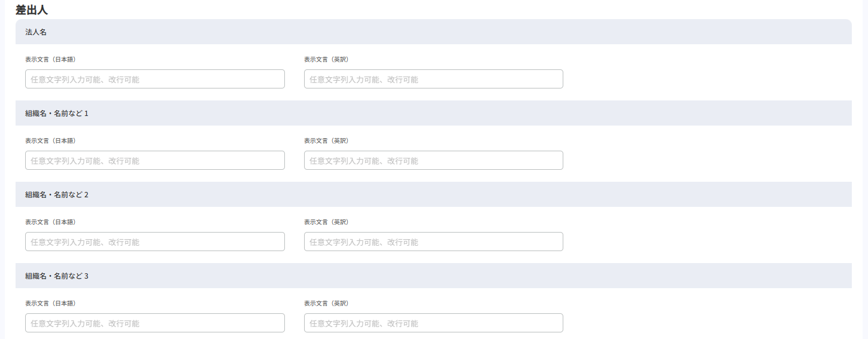
Task: Click the English translation field under 法人名
Action: [x=433, y=79]
